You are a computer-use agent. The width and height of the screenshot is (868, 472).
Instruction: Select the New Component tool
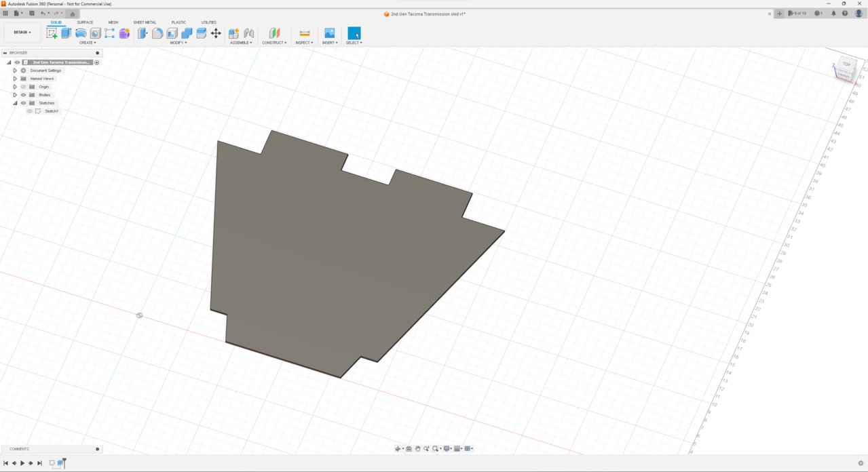[233, 33]
